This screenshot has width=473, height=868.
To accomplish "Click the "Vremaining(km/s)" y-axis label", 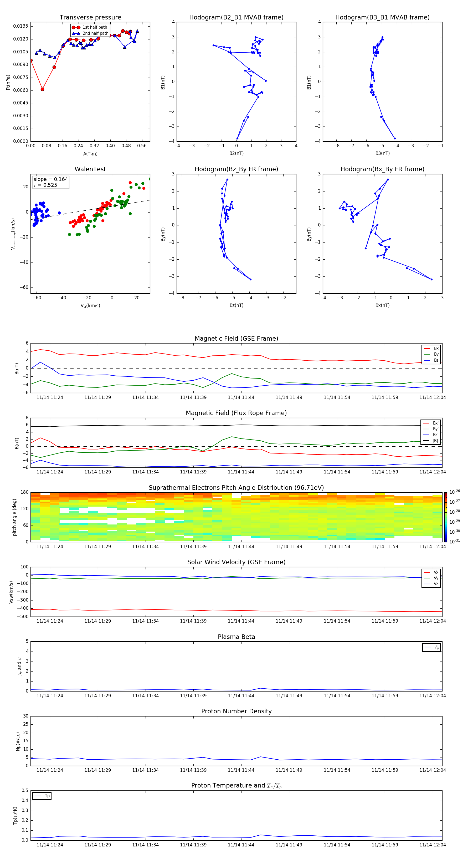I will [13, 234].
